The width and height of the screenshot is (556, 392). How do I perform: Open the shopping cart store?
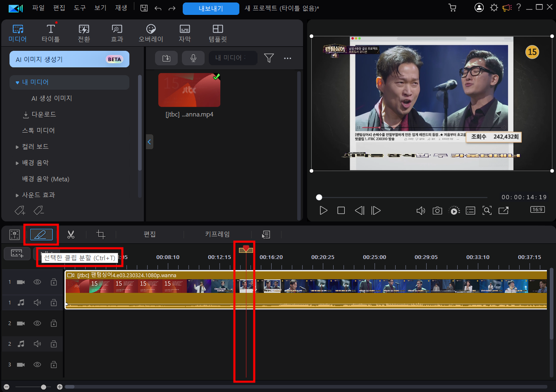452,8
